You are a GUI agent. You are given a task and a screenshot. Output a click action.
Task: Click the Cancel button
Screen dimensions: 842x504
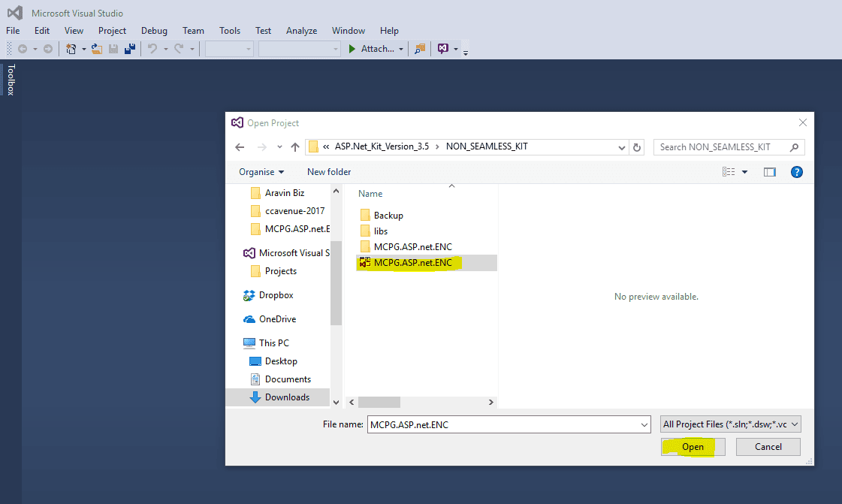tap(768, 447)
